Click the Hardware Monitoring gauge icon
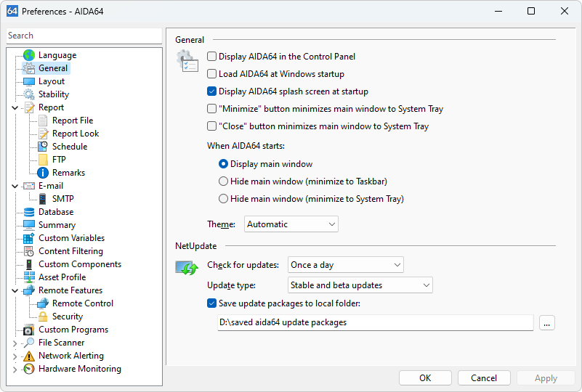This screenshot has height=392, width=582. pos(29,369)
